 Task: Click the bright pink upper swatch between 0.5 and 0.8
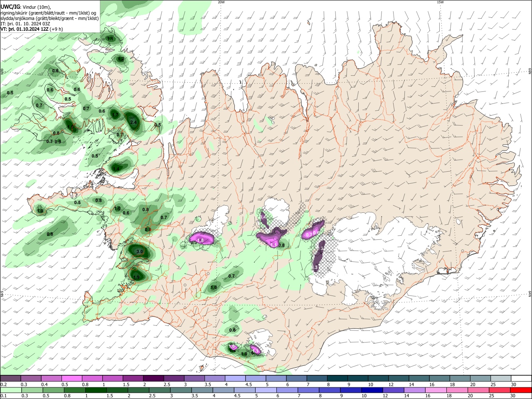pyautogui.click(x=72, y=379)
